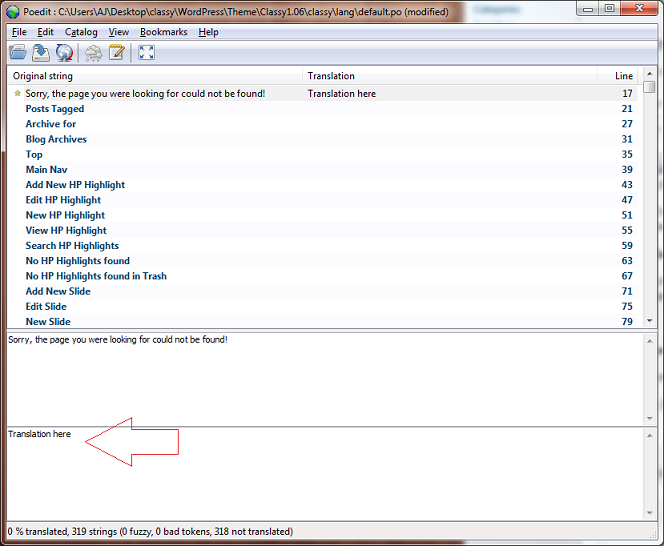Open the Help menu
Image resolution: width=664 pixels, height=546 pixels.
pyautogui.click(x=208, y=32)
